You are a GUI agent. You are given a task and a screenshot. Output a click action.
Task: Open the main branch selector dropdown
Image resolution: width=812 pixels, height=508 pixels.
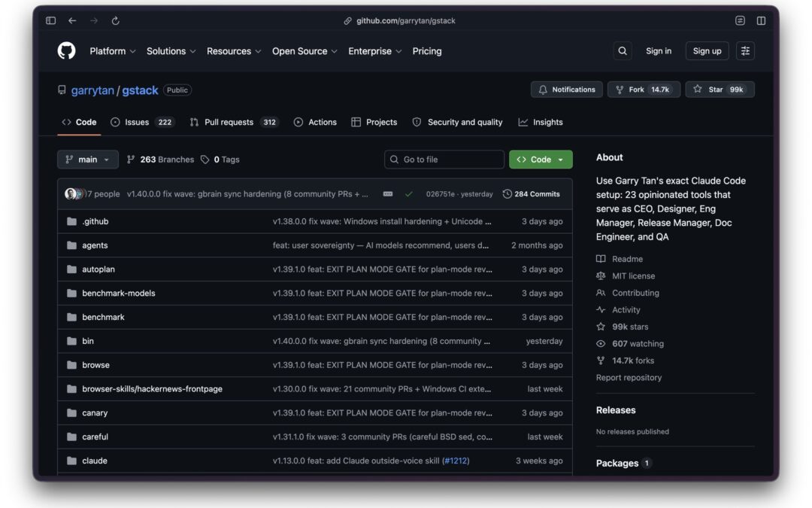pyautogui.click(x=87, y=160)
